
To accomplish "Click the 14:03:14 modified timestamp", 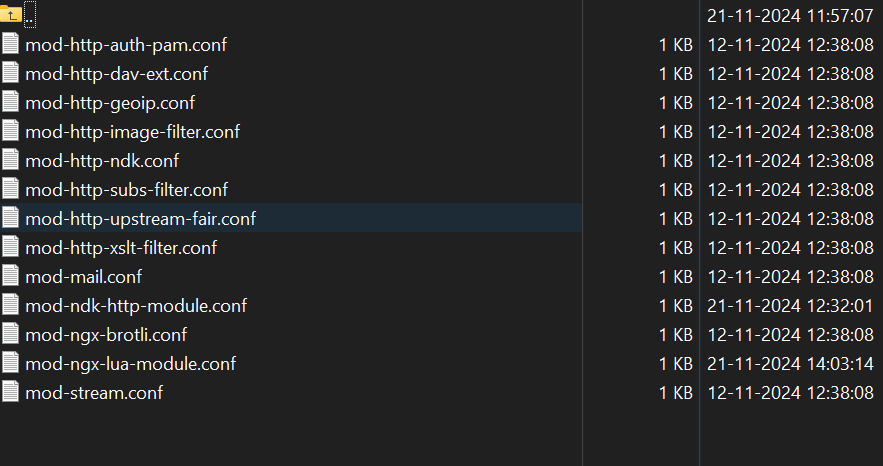I will [x=790, y=364].
